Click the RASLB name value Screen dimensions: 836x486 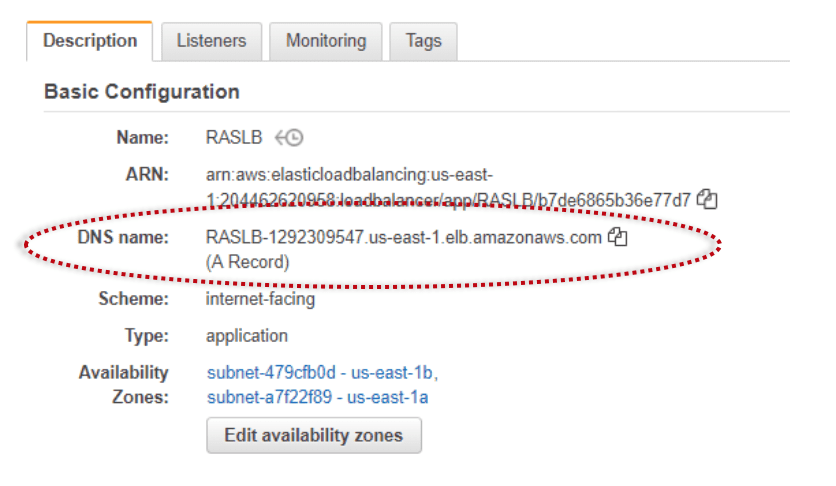(234, 137)
